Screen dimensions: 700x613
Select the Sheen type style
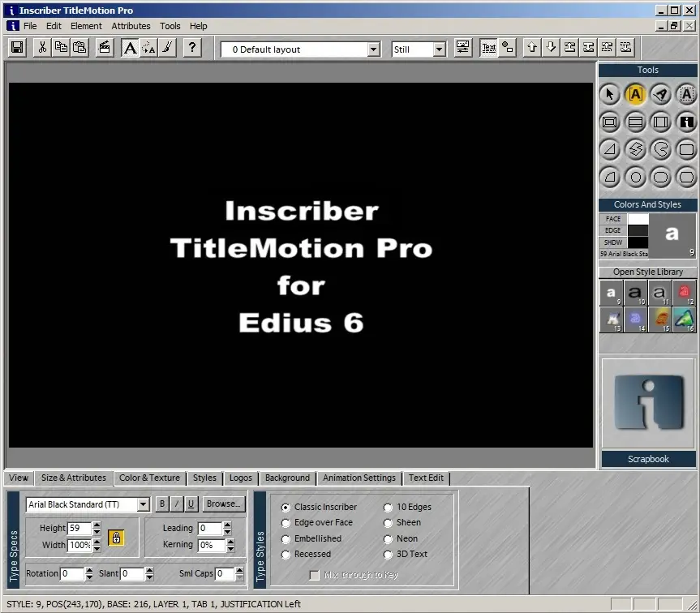click(388, 523)
